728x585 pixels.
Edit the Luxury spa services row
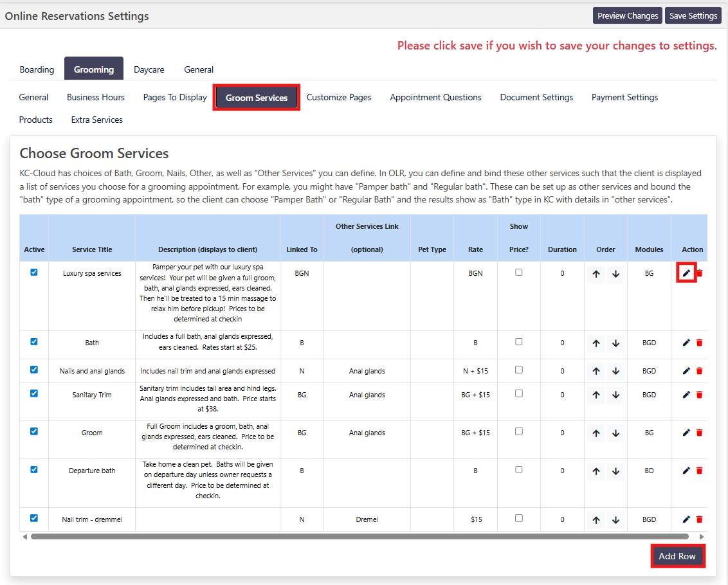pos(686,273)
